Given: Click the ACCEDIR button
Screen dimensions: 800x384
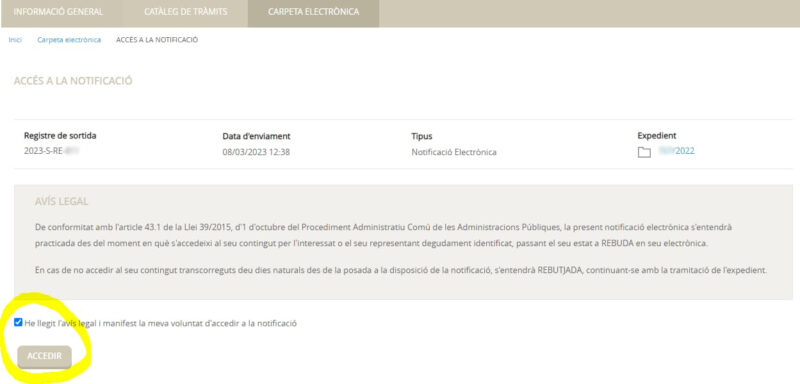Looking at the screenshot, I should point(44,356).
